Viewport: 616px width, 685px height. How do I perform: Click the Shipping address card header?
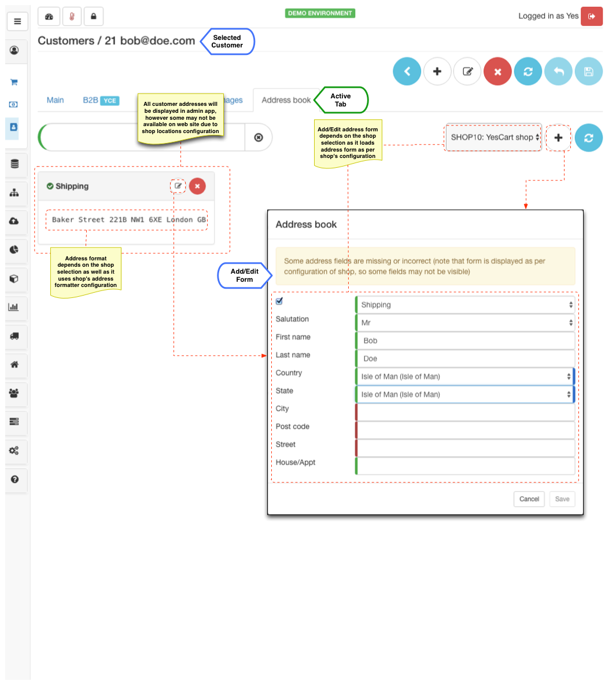[x=126, y=186]
